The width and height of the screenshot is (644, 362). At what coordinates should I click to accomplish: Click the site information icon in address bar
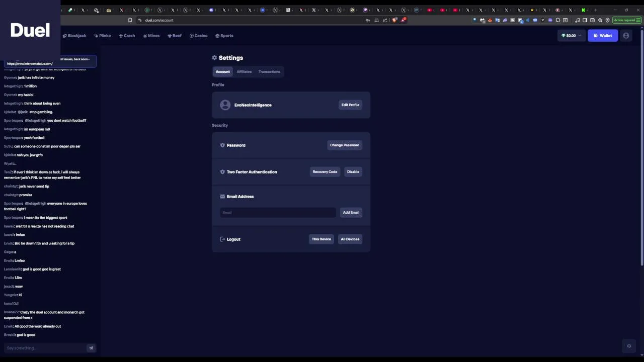(140, 20)
